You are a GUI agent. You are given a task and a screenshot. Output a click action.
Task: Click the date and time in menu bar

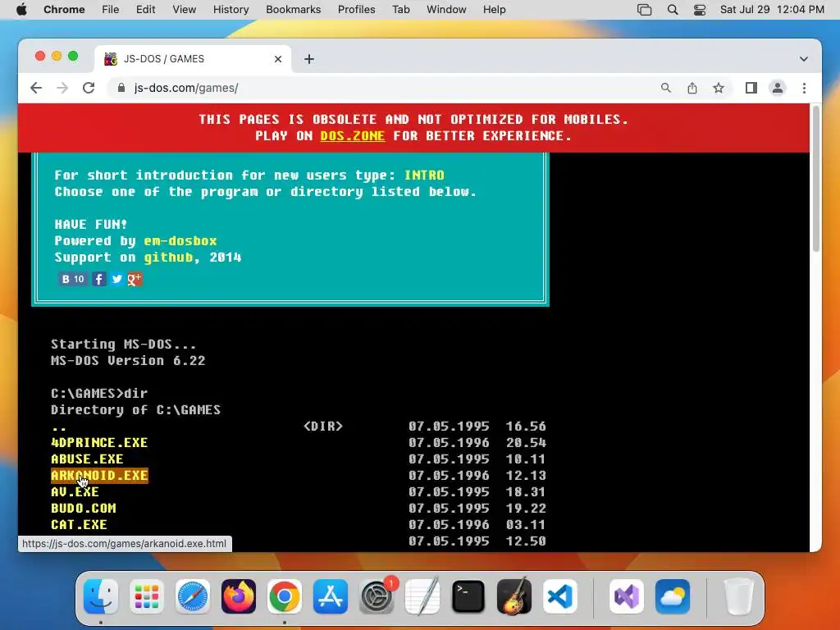coord(772,10)
